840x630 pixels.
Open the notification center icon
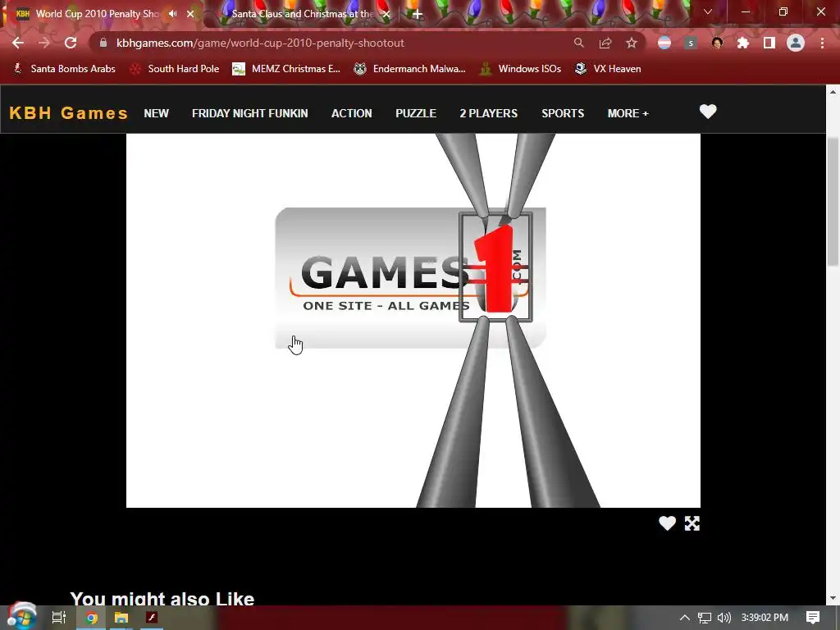(x=813, y=618)
